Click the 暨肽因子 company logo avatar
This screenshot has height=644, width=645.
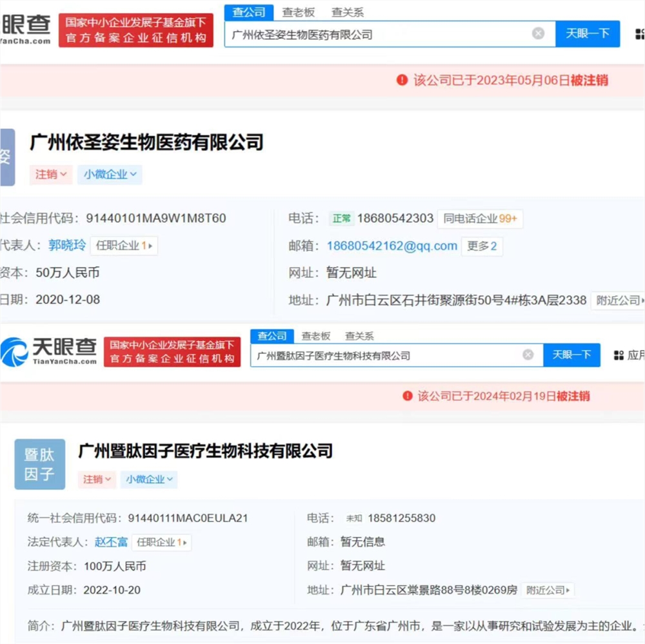(39, 463)
